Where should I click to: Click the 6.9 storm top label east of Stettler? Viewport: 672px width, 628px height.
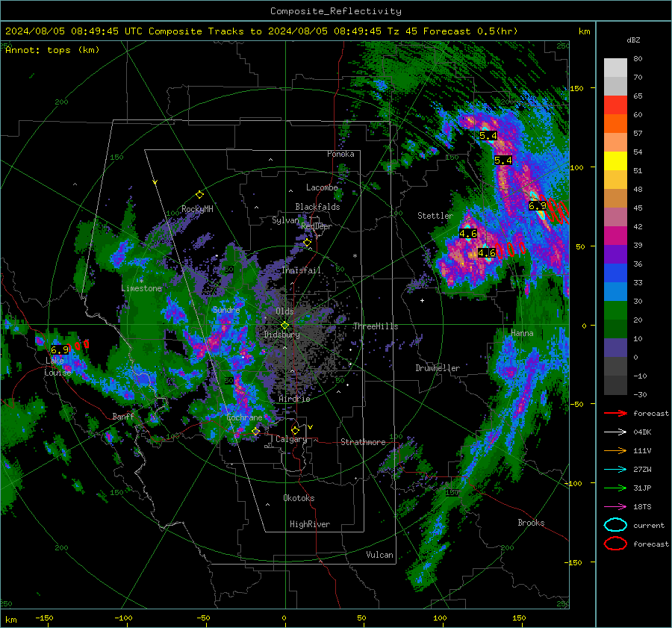point(537,206)
